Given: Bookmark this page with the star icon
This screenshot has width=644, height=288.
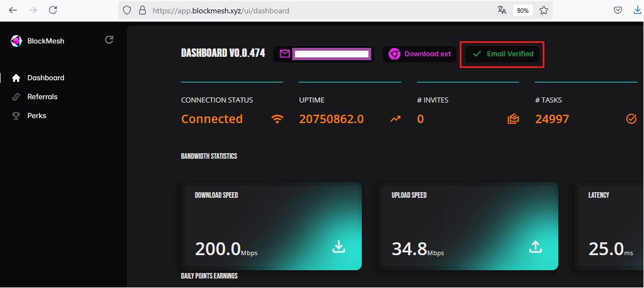Looking at the screenshot, I should pos(544,11).
